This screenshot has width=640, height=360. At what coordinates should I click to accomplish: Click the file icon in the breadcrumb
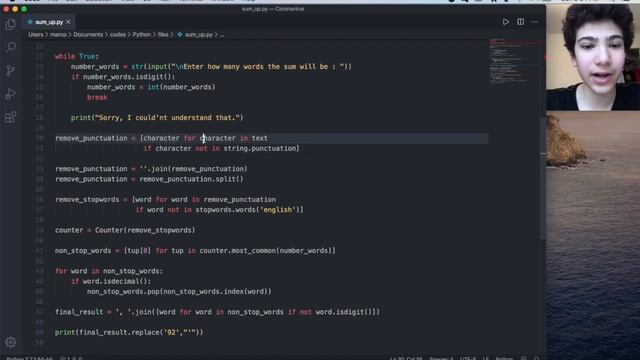(180, 35)
